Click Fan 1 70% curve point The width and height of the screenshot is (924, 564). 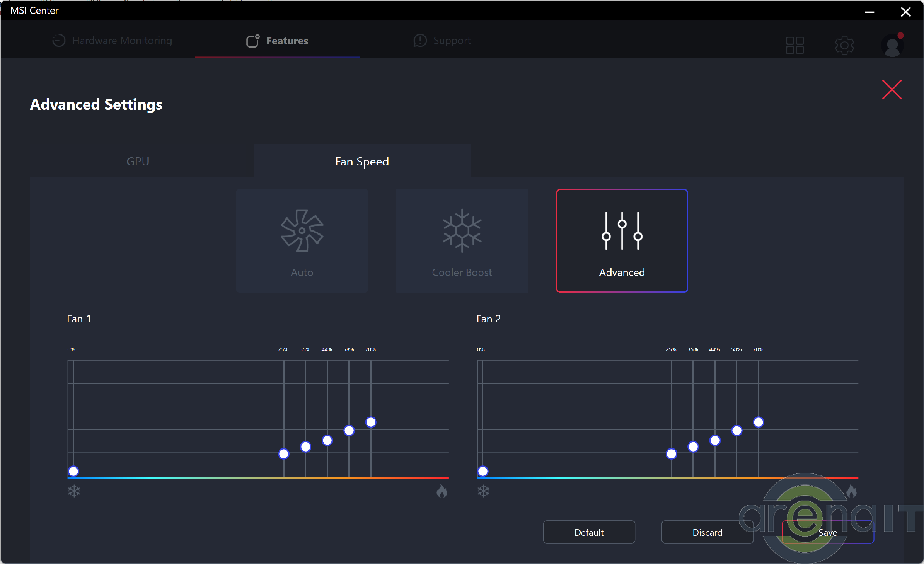[x=371, y=422]
